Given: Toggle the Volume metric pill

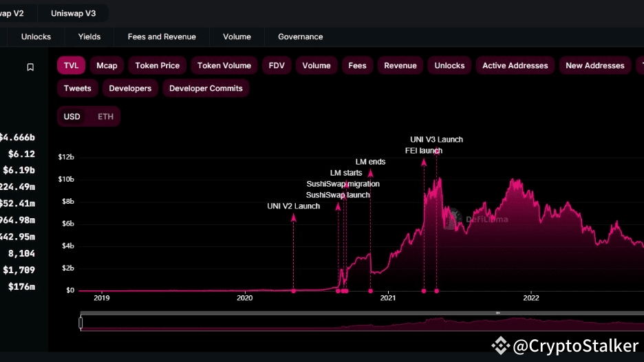Looking at the screenshot, I should (316, 65).
